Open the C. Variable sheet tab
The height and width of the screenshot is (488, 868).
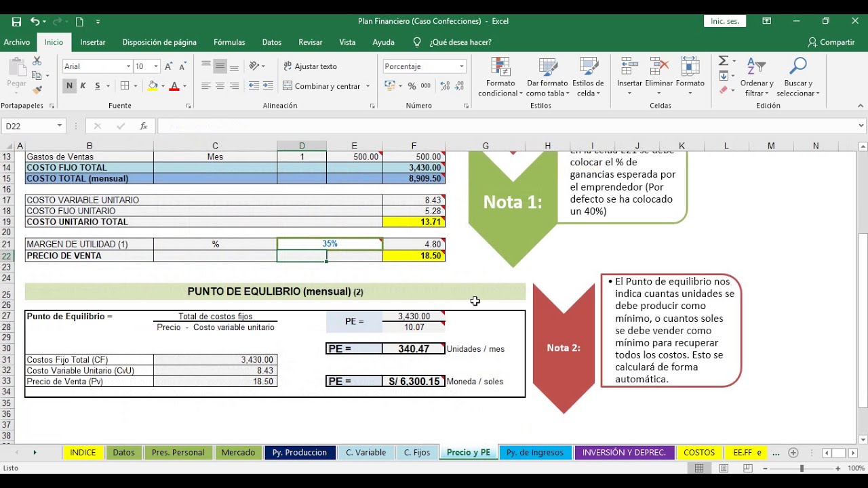tap(366, 452)
